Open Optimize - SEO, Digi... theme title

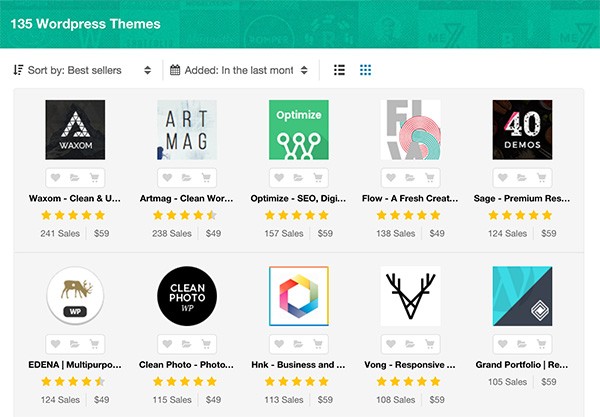click(298, 198)
